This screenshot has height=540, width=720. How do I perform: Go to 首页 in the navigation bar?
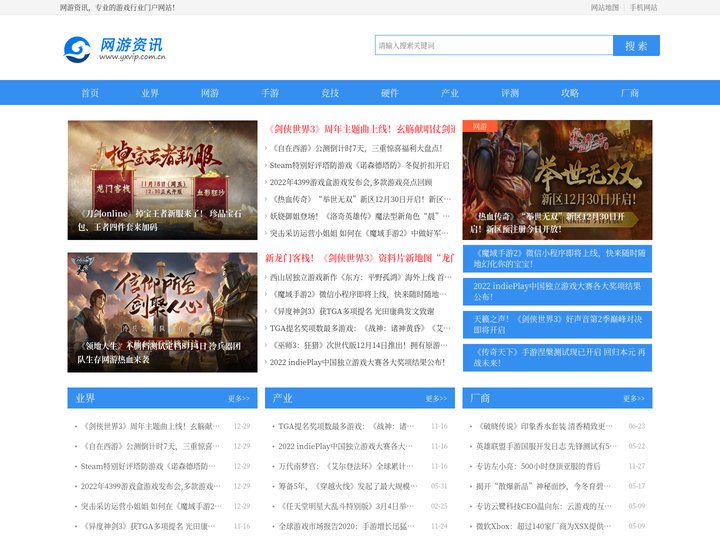click(x=90, y=93)
